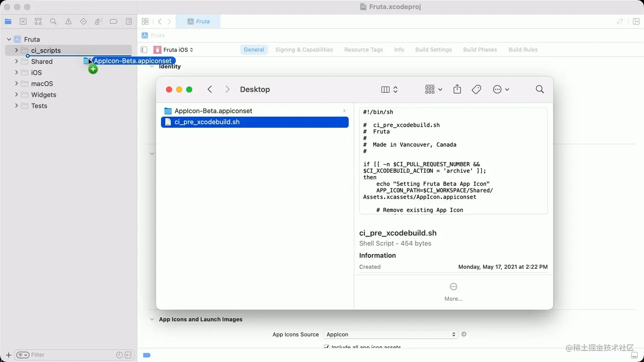Open the Test navigator diamond icon
The height and width of the screenshot is (362, 644).
point(83,21)
